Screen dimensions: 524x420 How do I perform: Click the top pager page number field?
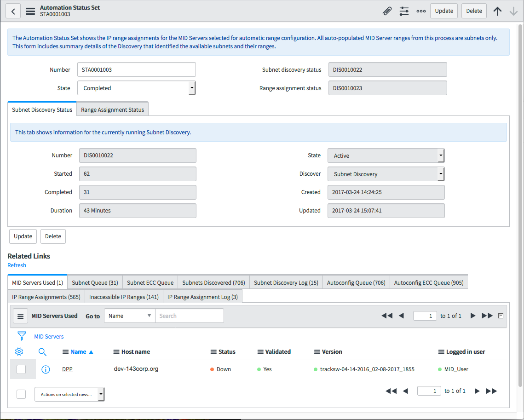(x=425, y=316)
